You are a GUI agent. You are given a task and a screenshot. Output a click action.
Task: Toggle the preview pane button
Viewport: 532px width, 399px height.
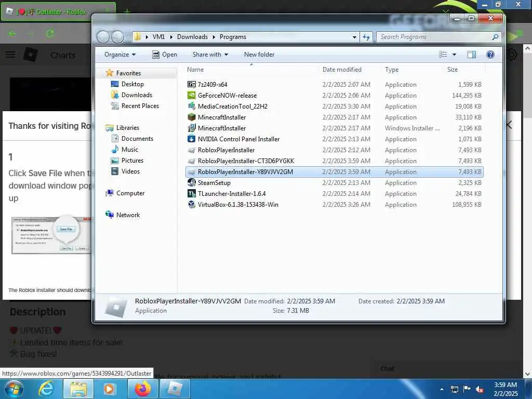click(x=472, y=55)
